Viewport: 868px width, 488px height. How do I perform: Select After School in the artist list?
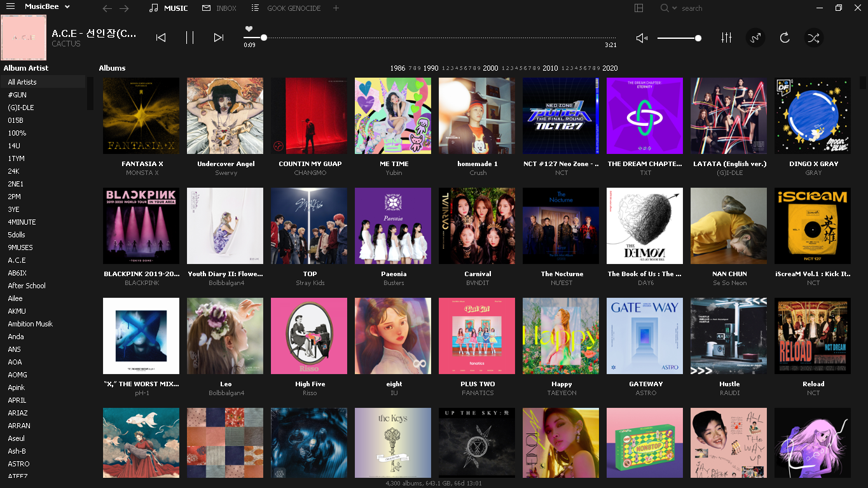(x=43, y=286)
